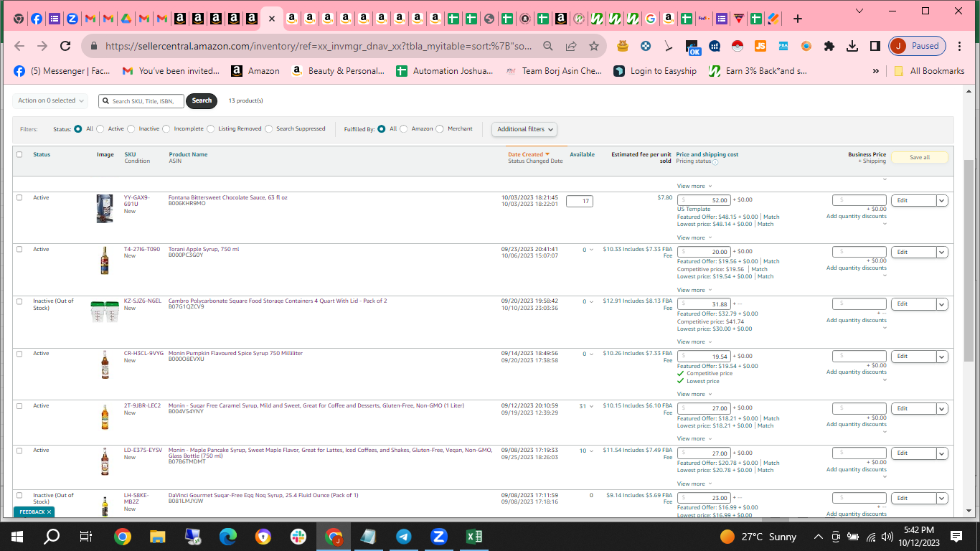This screenshot has height=551, width=980.
Task: Open Microsoft Edge from the taskbar
Action: click(x=228, y=537)
